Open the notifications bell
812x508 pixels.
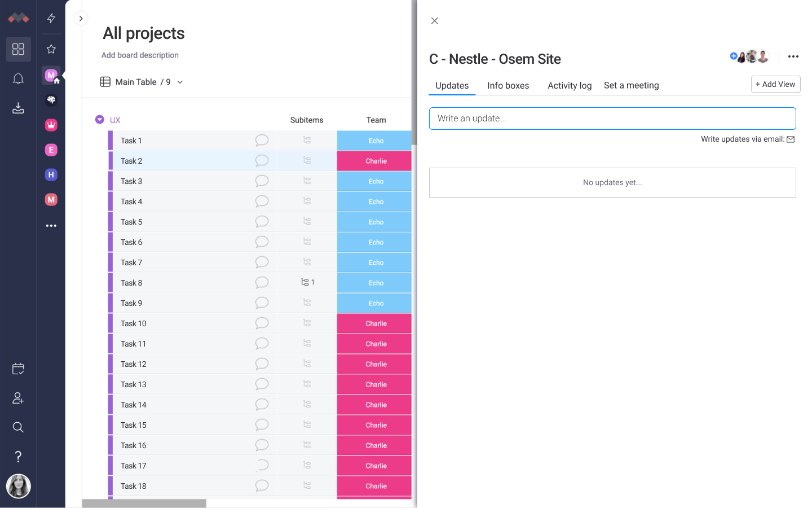(18, 78)
